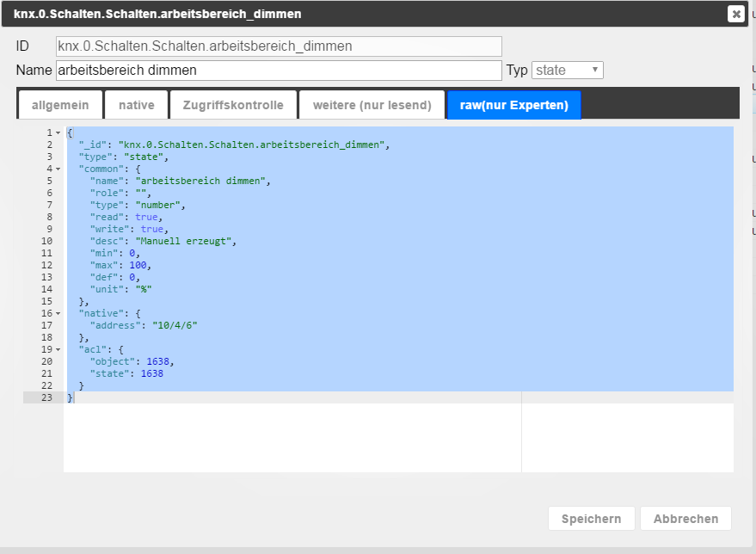Click the "read" true value
The width and height of the screenshot is (756, 554).
[146, 217]
